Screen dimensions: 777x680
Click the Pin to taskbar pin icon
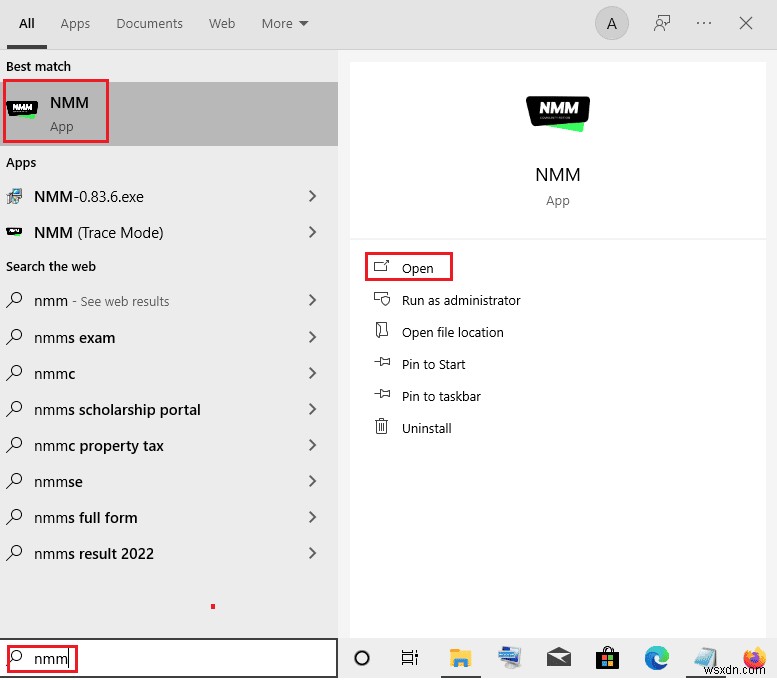[x=382, y=395]
